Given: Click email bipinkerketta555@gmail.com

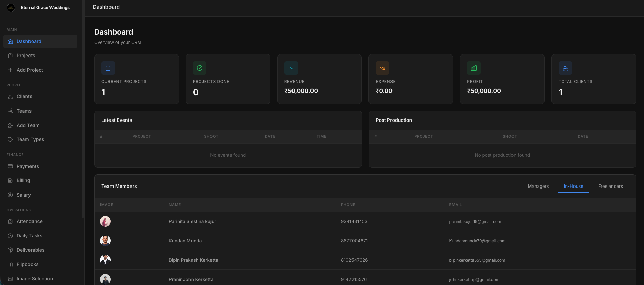Looking at the screenshot, I should tap(477, 260).
